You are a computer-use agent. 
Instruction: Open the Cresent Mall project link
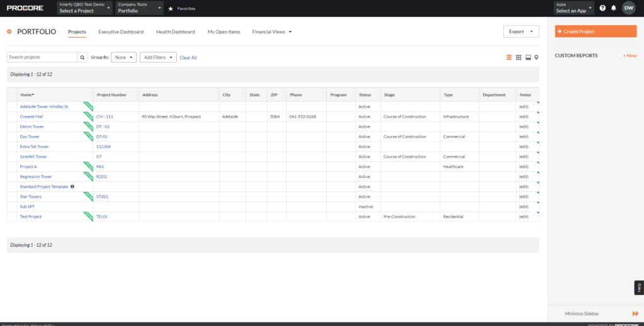coord(31,116)
